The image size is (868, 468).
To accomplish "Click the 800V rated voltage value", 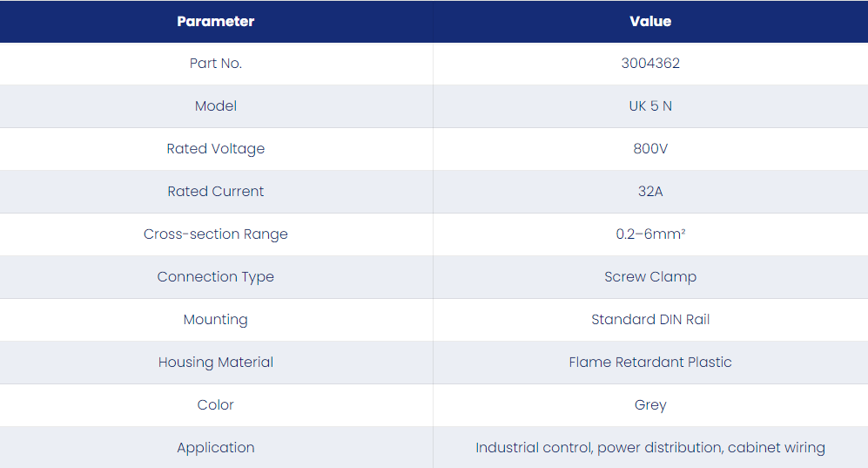I will [x=650, y=148].
